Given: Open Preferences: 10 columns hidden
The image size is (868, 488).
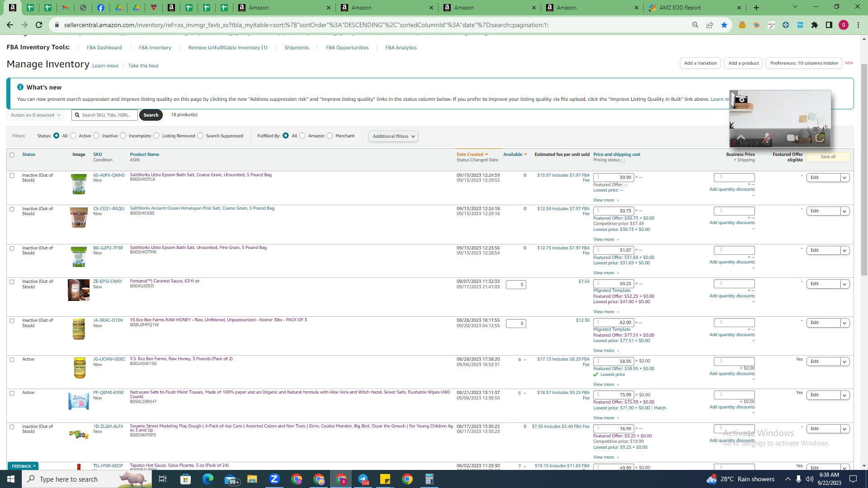Looking at the screenshot, I should click(804, 63).
